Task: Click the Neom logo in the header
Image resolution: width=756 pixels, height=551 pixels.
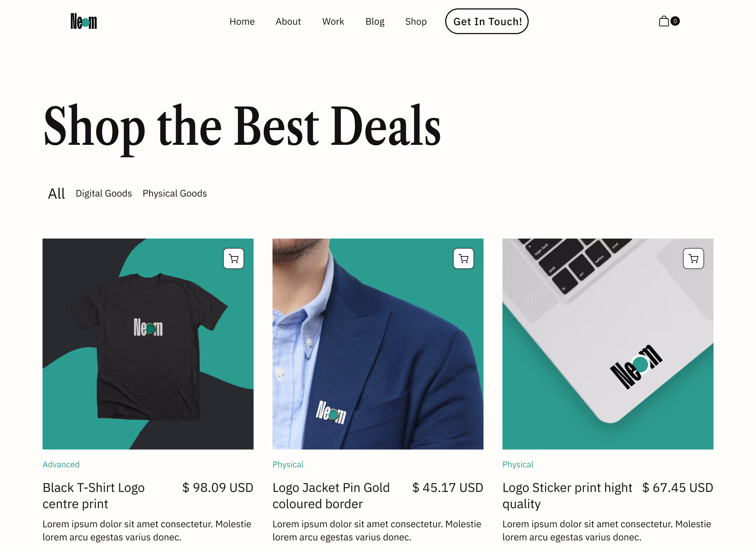Action: pyautogui.click(x=84, y=21)
